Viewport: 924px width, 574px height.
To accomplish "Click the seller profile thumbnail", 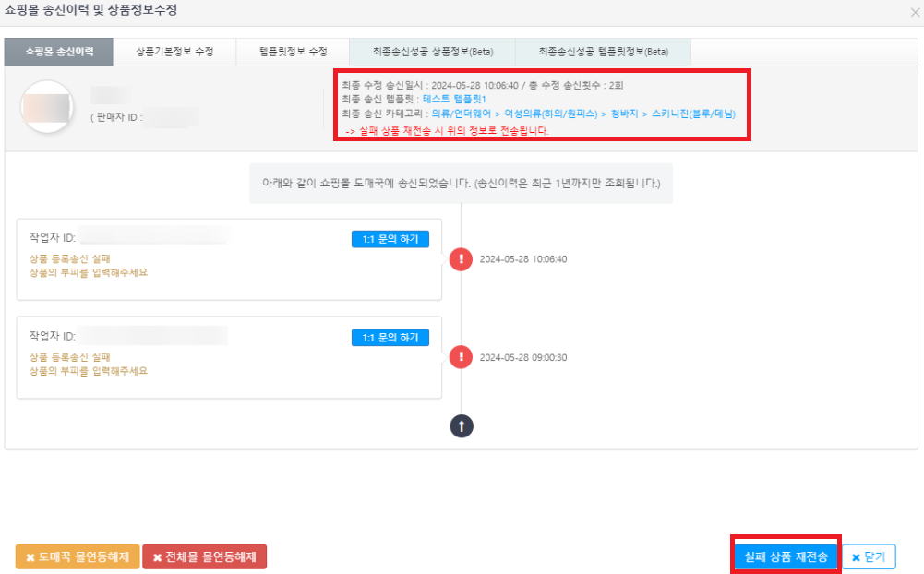I will [x=46, y=107].
